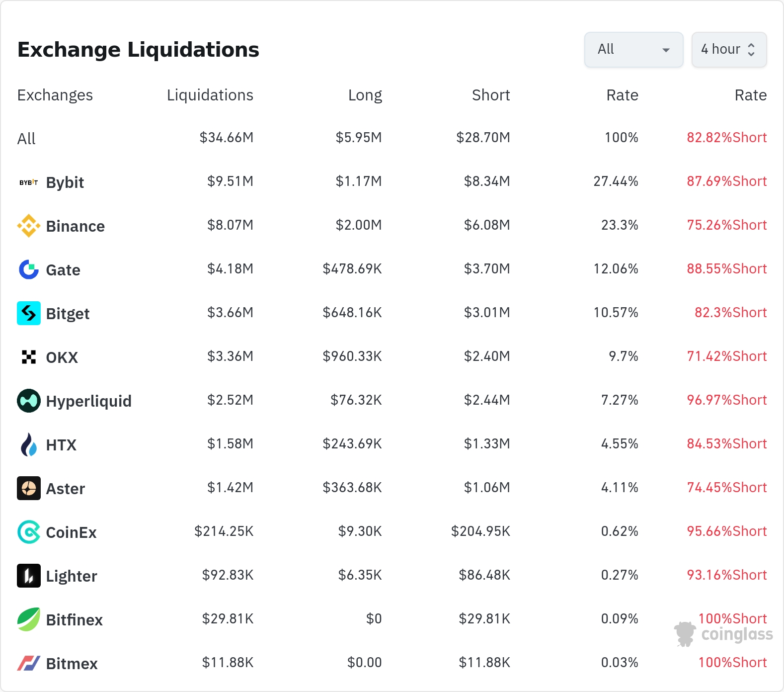
Task: Open the 4 hour timeframe selector
Action: pyautogui.click(x=728, y=50)
